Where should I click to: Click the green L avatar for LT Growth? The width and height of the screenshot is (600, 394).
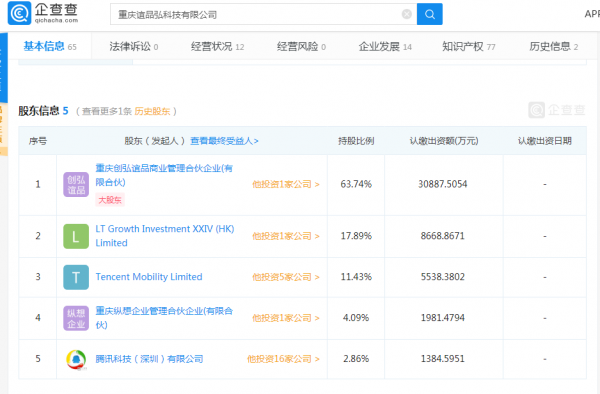click(x=76, y=236)
